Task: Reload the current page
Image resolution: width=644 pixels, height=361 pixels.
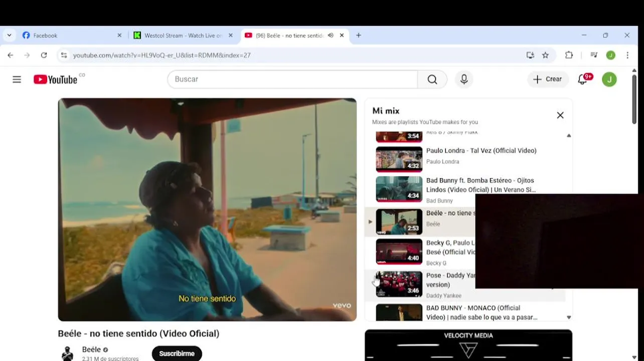Action: (44, 55)
